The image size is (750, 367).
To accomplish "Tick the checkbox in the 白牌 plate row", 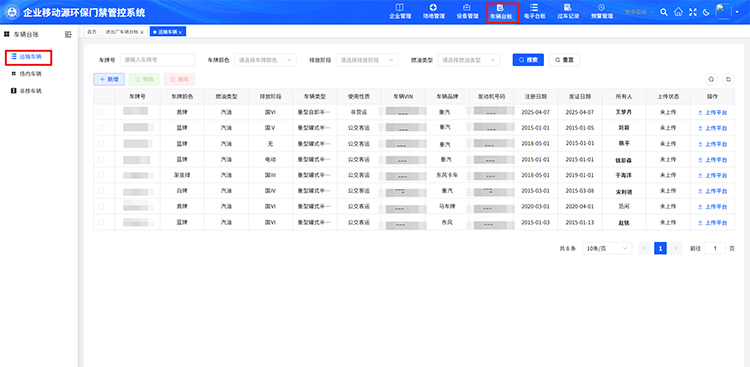I will pyautogui.click(x=101, y=191).
